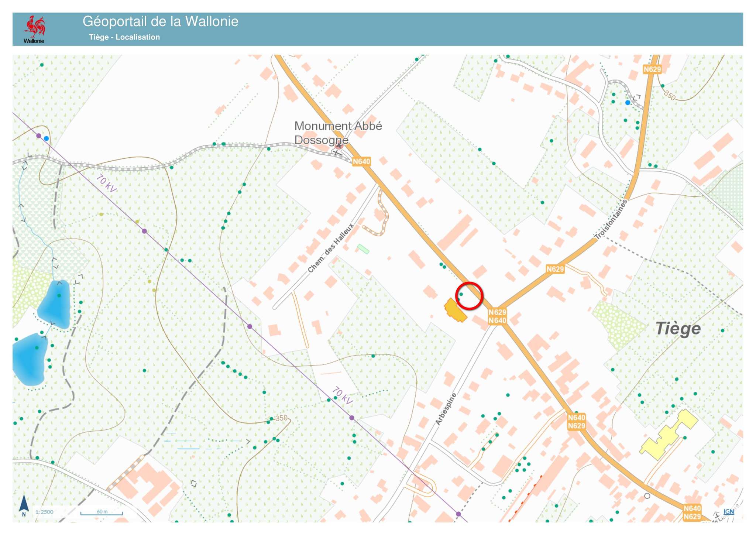Click the 1:2500 scale text
This screenshot has width=756, height=535.
point(45,512)
